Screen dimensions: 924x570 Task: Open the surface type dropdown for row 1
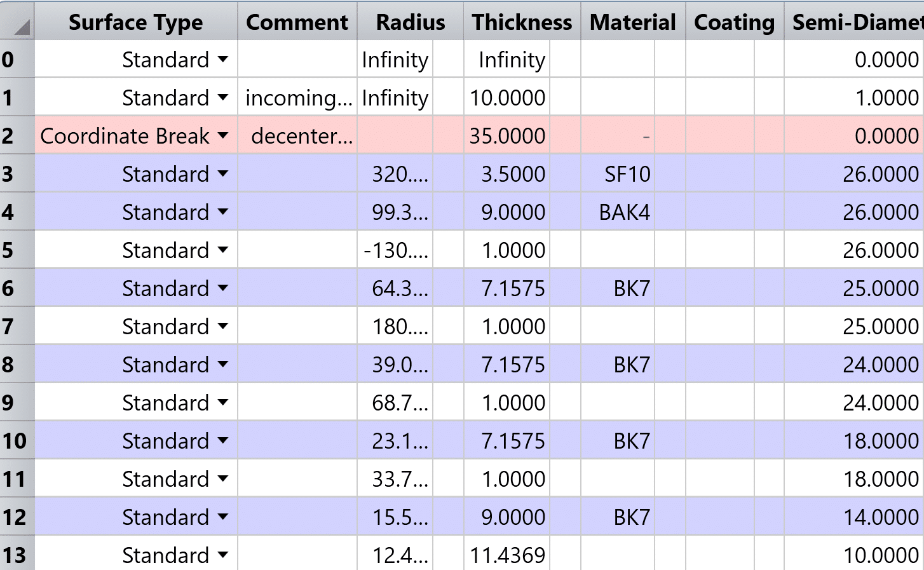[223, 97]
